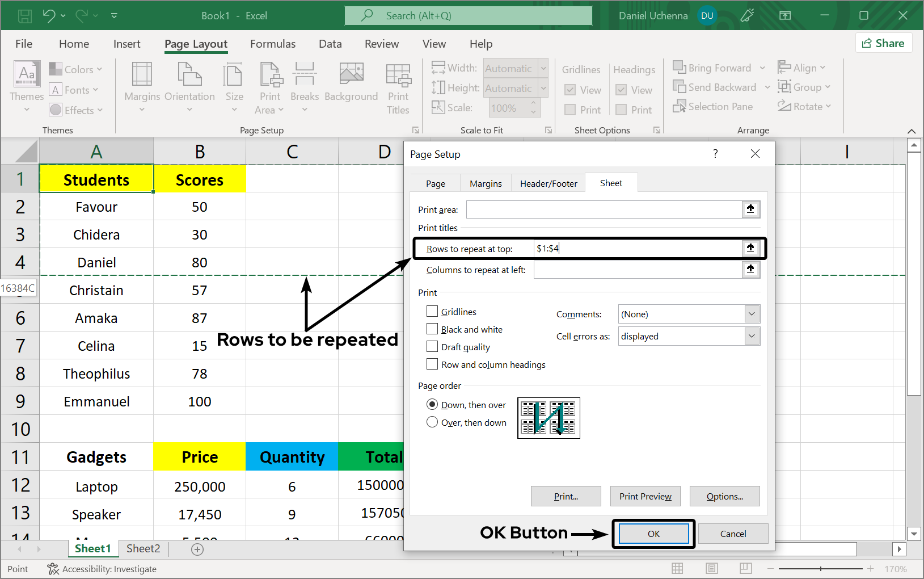
Task: Click the Print Titles icon
Action: (x=398, y=75)
